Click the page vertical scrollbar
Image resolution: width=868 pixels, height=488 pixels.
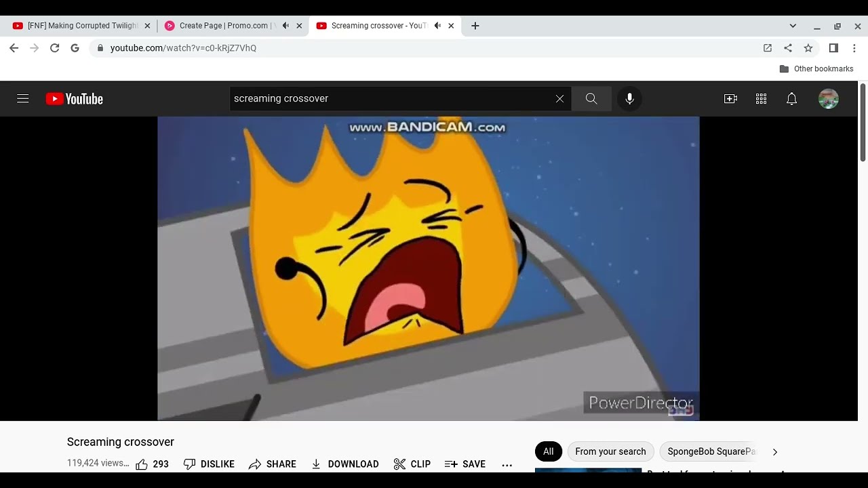(863, 122)
